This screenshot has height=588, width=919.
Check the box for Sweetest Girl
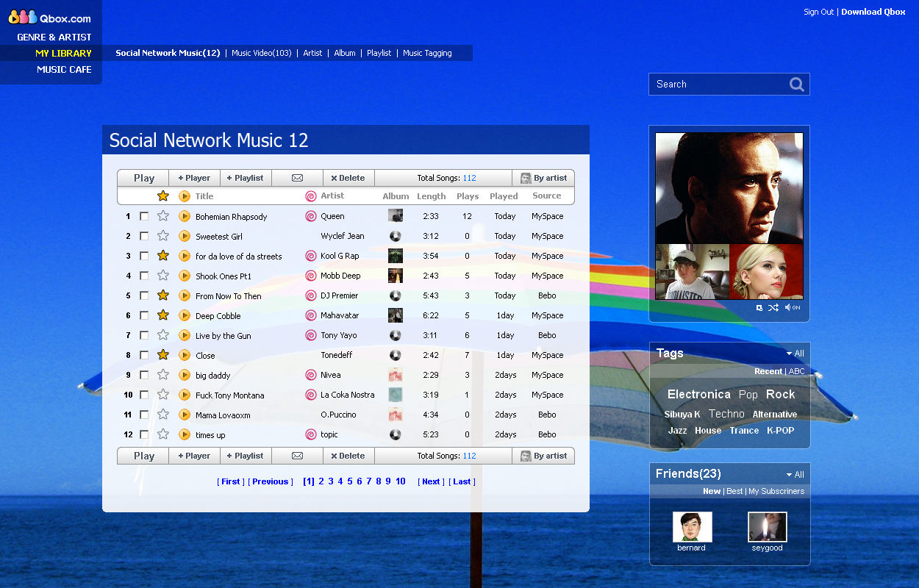pyautogui.click(x=144, y=236)
